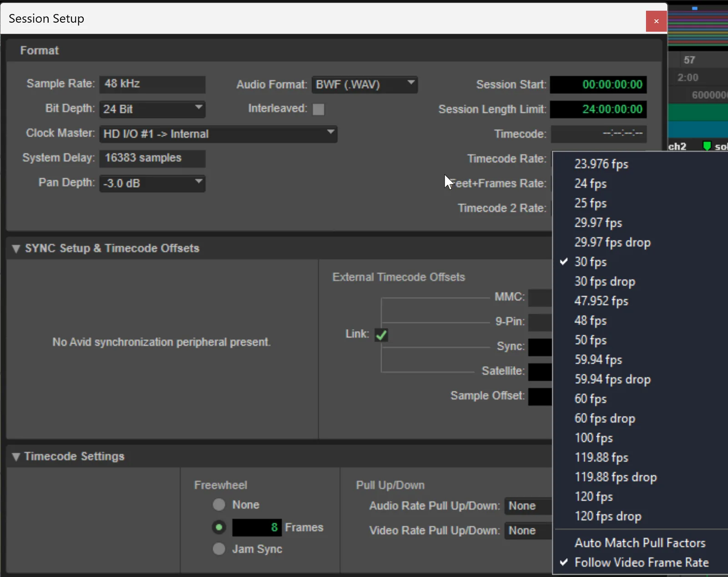The image size is (728, 577).
Task: Click the 9-Pin offset field
Action: click(540, 322)
